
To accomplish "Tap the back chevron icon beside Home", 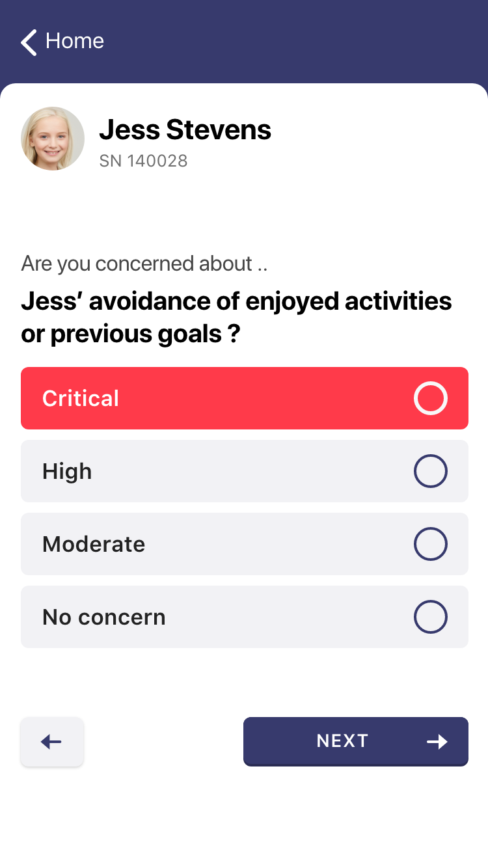I will pos(29,42).
